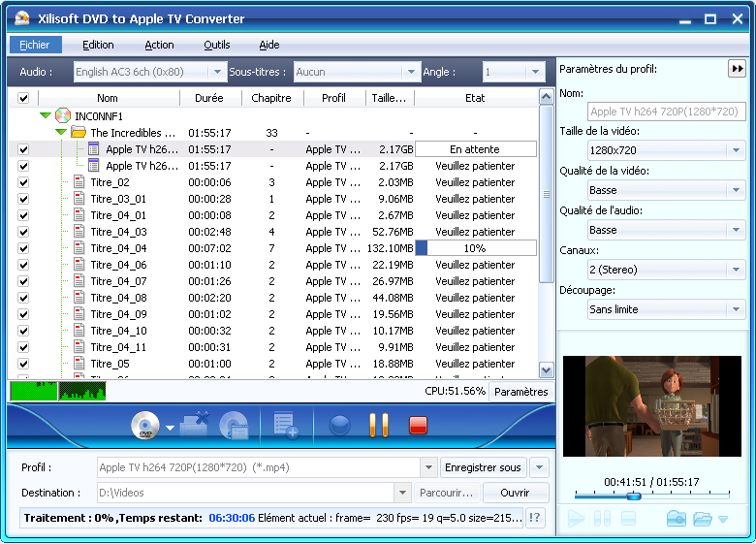Uncheck the Titre_05 checkbox
The width and height of the screenshot is (756, 544).
(x=23, y=364)
